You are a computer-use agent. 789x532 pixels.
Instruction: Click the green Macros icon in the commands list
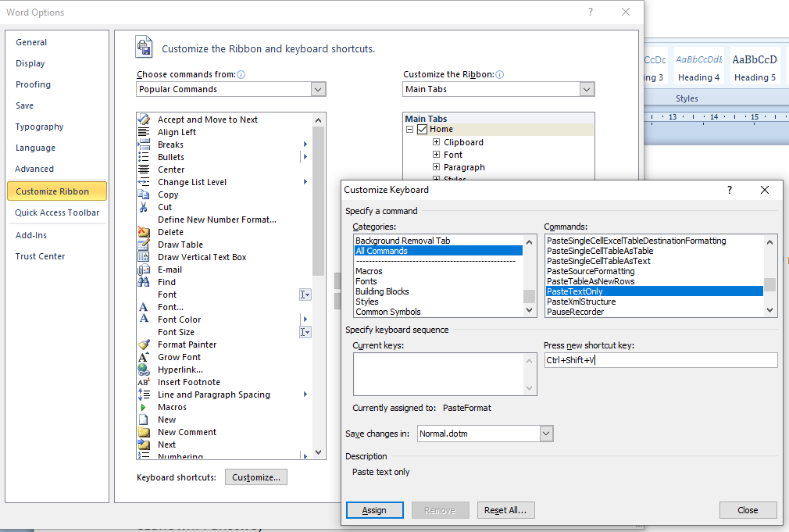pyautogui.click(x=144, y=407)
